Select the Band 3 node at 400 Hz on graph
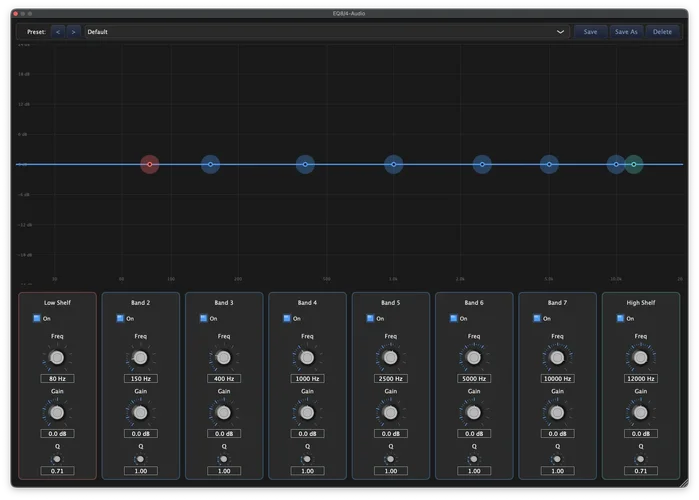 click(305, 164)
